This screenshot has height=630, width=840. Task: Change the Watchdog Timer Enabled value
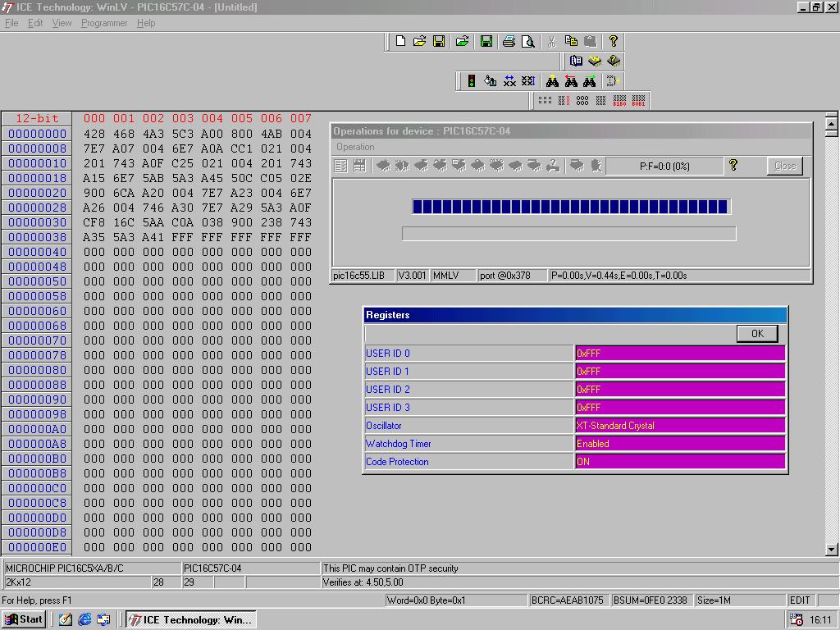(x=679, y=444)
